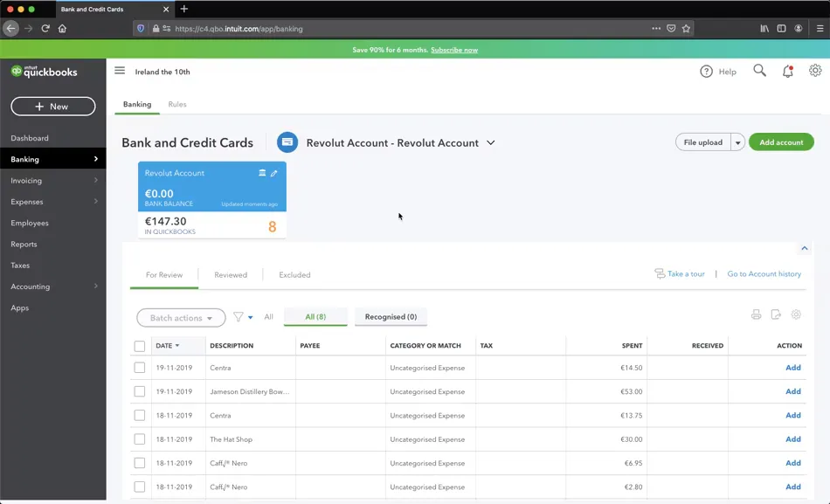Tick the checkbox for The Hat Shop
The height and width of the screenshot is (504, 830).
click(x=140, y=438)
